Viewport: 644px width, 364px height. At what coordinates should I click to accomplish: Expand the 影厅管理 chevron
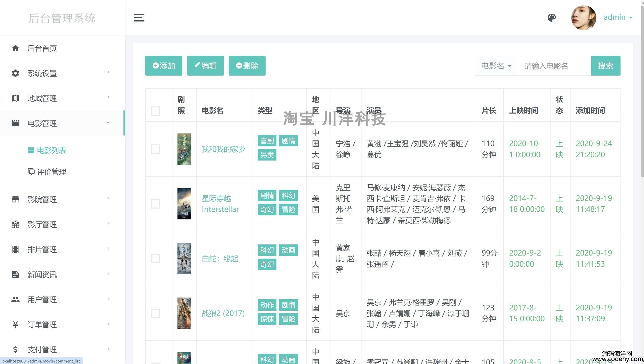coord(108,224)
